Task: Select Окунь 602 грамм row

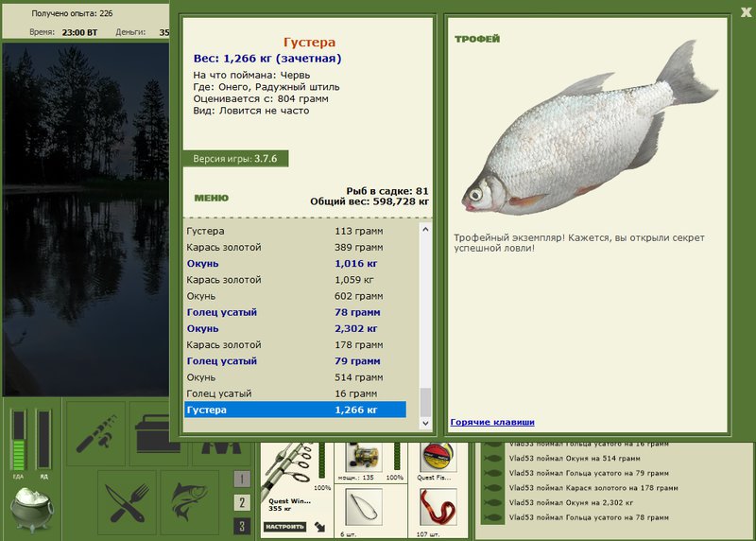Action: coord(295,296)
